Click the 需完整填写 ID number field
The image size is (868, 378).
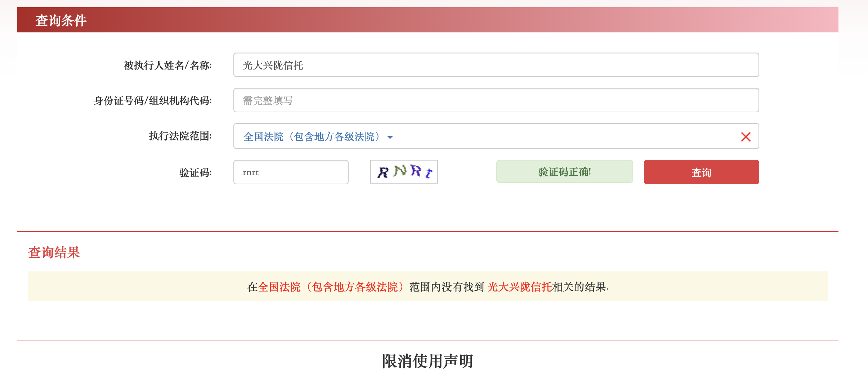tap(496, 100)
